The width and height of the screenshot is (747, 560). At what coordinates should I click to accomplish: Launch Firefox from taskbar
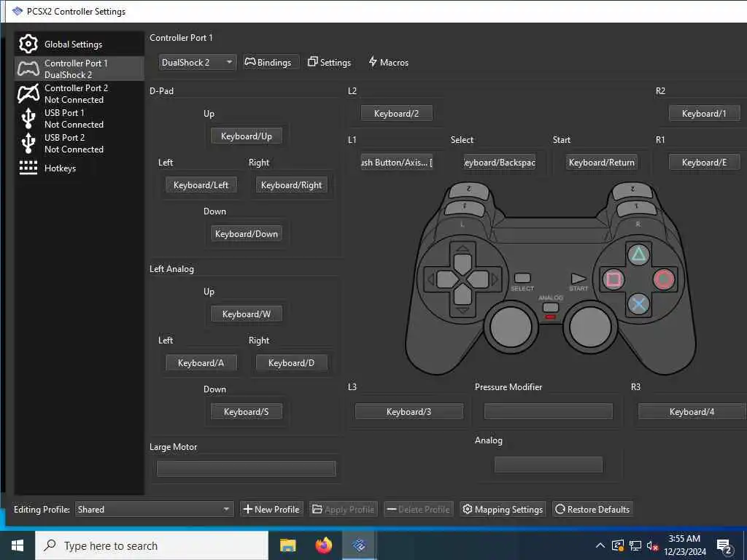(x=324, y=545)
